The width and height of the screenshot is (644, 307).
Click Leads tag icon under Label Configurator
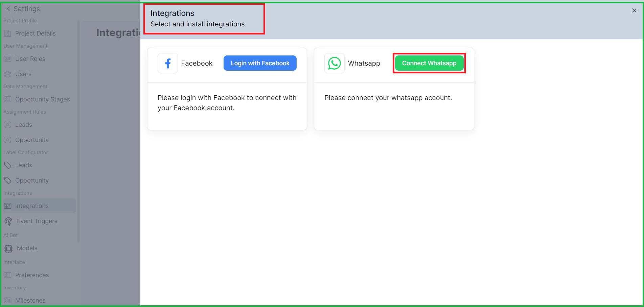click(8, 165)
